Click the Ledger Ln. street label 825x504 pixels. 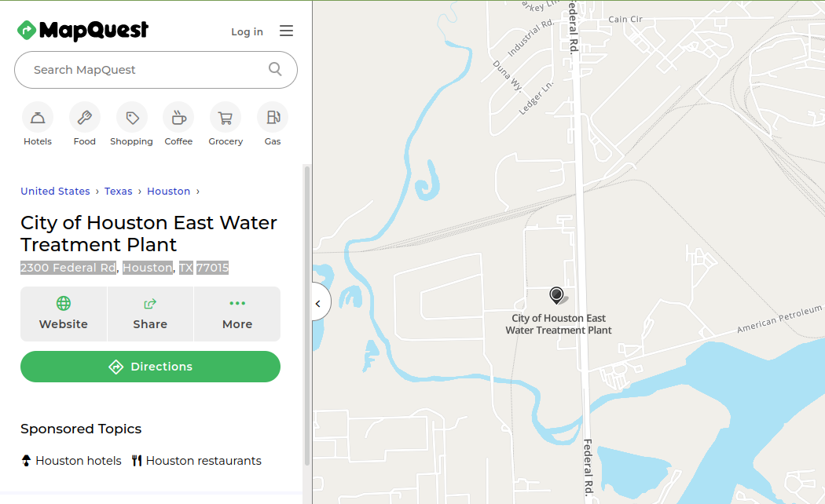[536, 98]
